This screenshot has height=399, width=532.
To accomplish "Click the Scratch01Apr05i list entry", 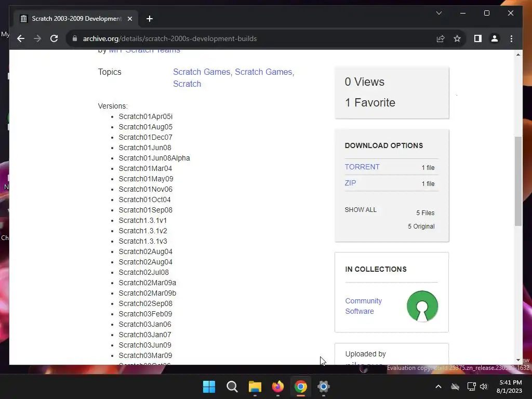I will coord(145,116).
